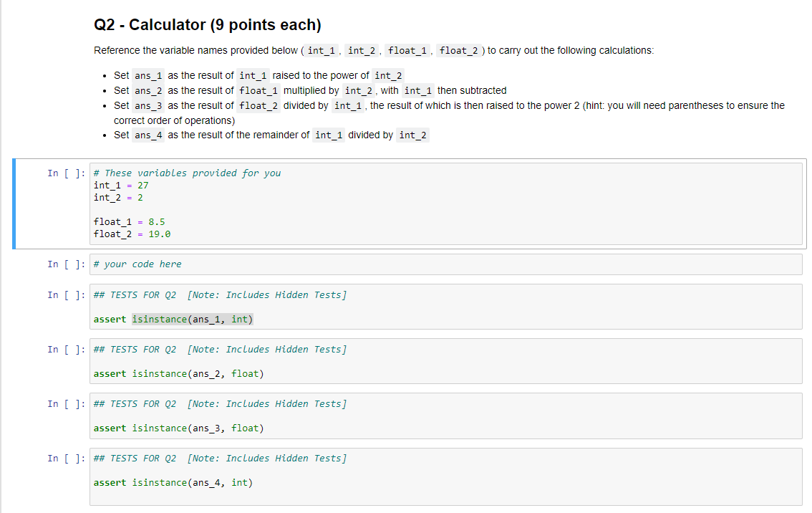
Task: Click the blue selection bar of the active cell
Action: tap(14, 203)
